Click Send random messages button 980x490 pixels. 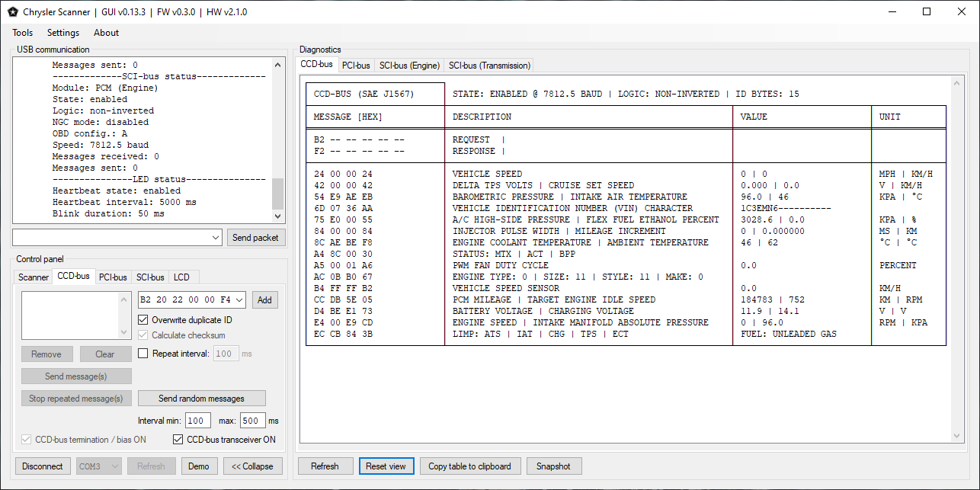point(201,399)
